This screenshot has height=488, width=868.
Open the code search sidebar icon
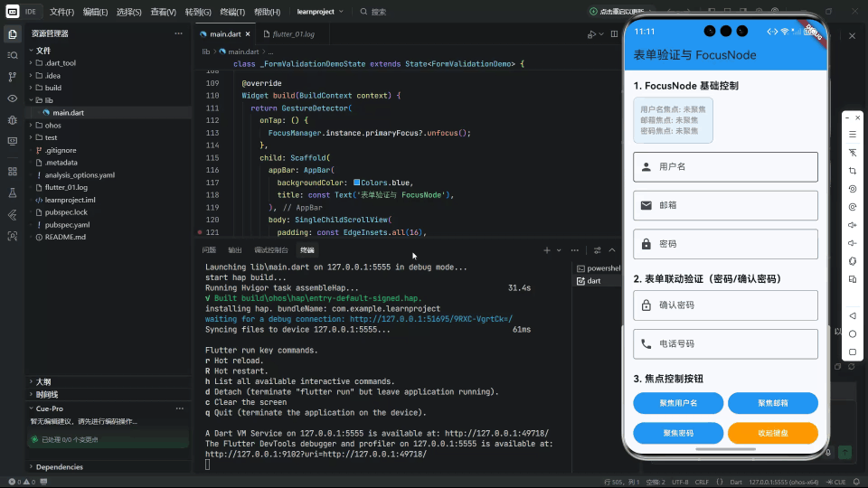click(12, 55)
